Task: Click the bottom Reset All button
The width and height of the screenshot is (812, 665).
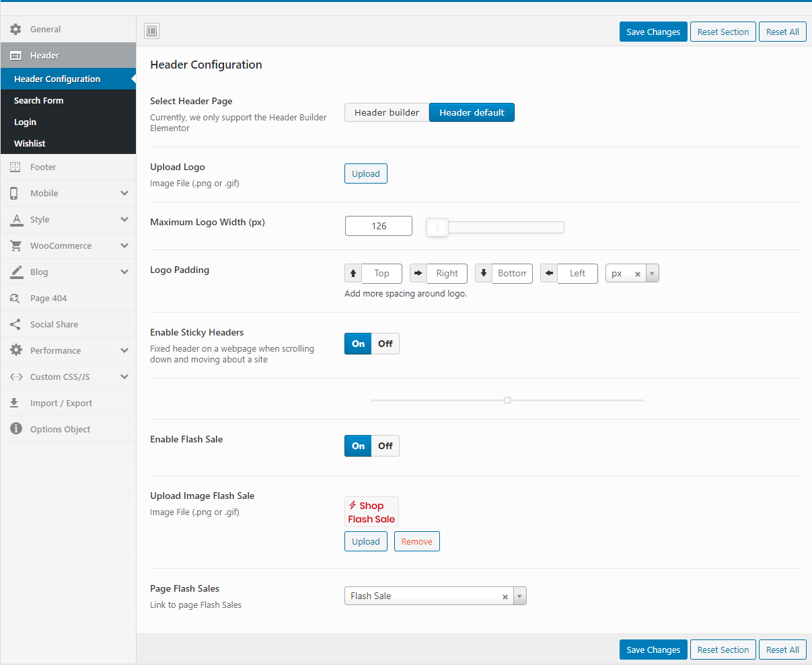Action: tap(782, 650)
